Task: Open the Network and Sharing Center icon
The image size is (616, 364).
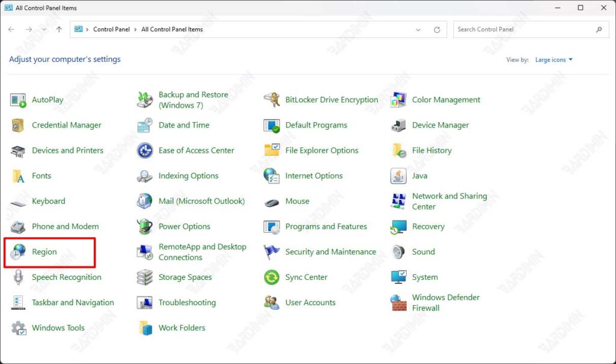Action: click(398, 202)
